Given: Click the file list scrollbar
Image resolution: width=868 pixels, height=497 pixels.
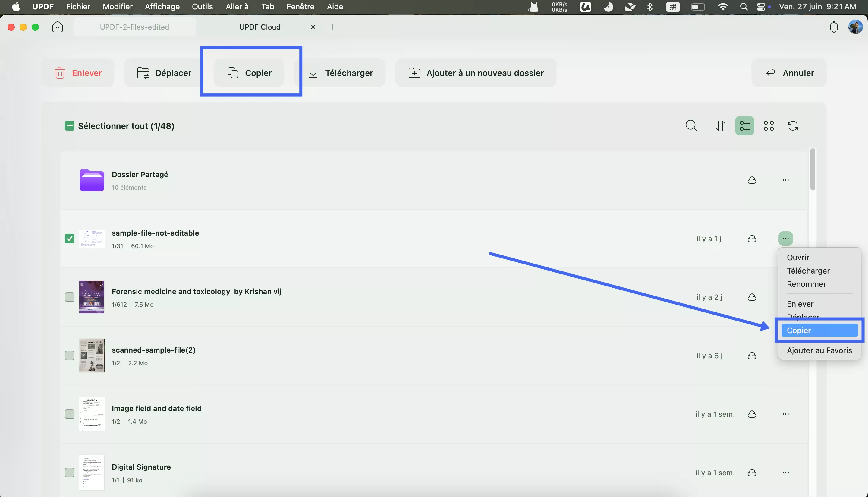Looking at the screenshot, I should [813, 170].
